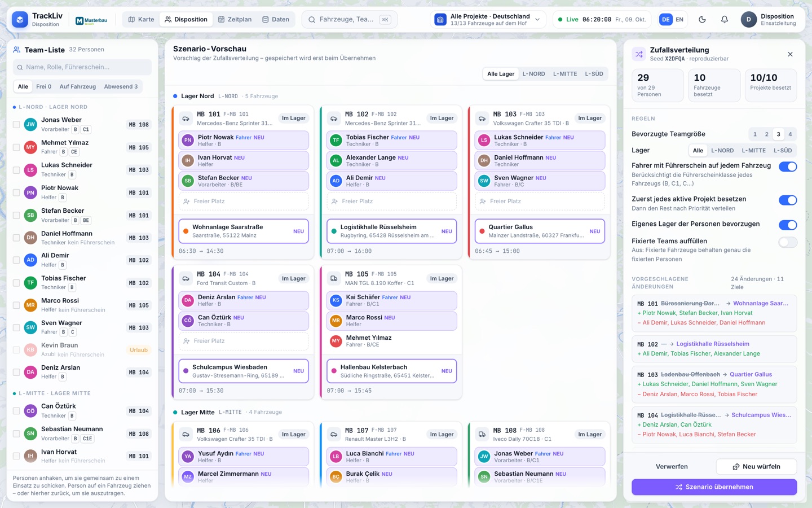Click Verwerfen button
This screenshot has height=508, width=812.
tap(672, 467)
